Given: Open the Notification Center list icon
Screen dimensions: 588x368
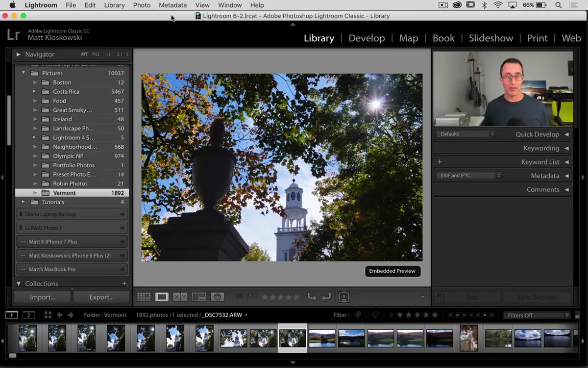Looking at the screenshot, I should pyautogui.click(x=574, y=5).
